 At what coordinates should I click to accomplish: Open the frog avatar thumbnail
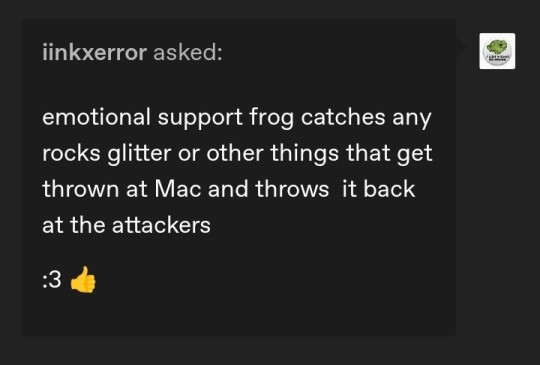pyautogui.click(x=497, y=51)
